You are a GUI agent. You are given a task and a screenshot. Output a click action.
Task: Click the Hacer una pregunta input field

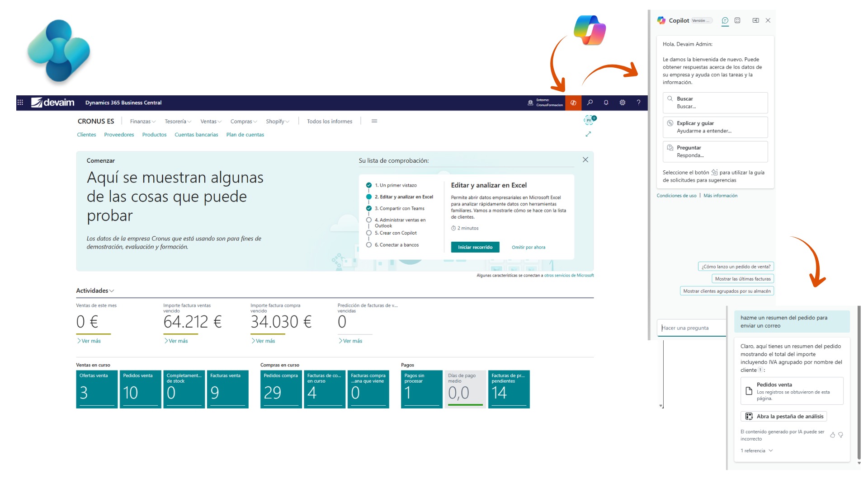tap(691, 328)
